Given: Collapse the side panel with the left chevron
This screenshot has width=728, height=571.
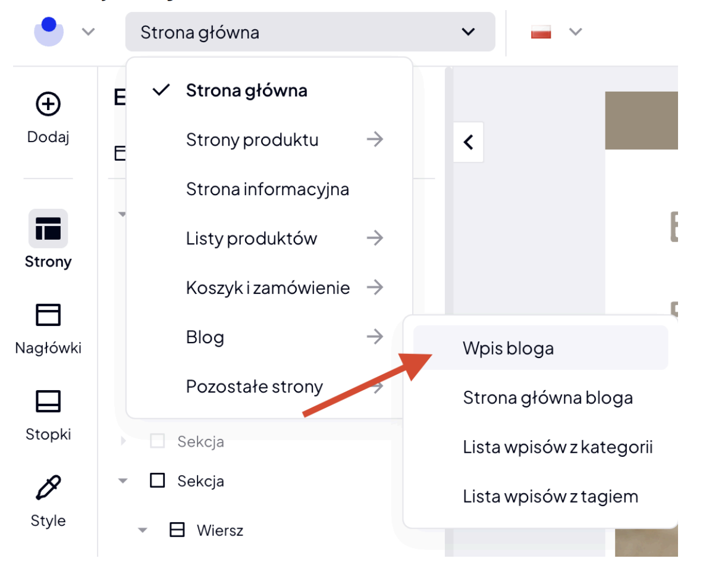Looking at the screenshot, I should click(x=469, y=142).
